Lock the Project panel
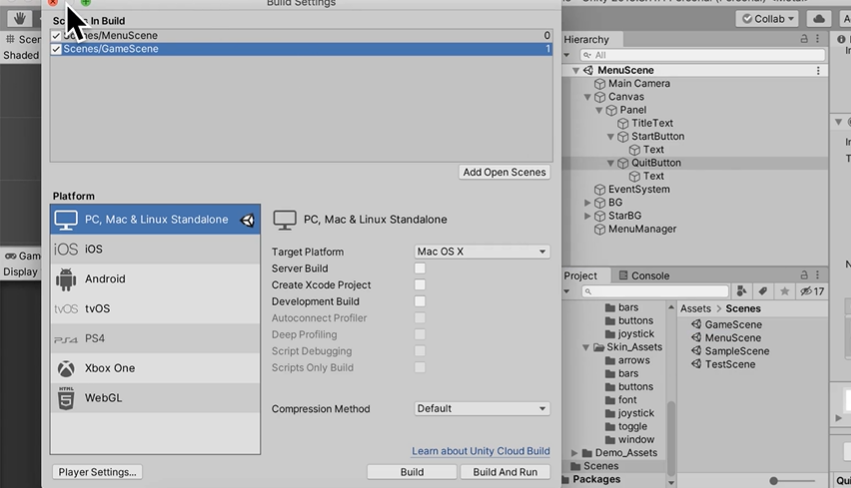 [x=804, y=275]
